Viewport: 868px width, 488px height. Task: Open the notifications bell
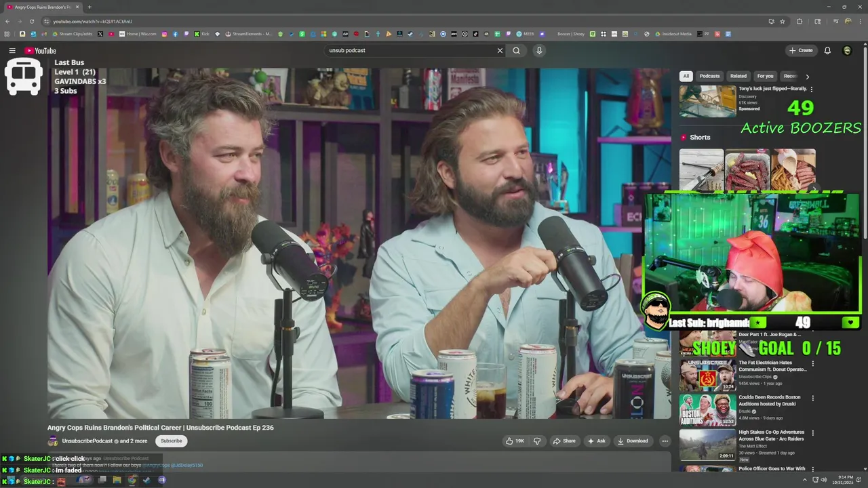827,50
